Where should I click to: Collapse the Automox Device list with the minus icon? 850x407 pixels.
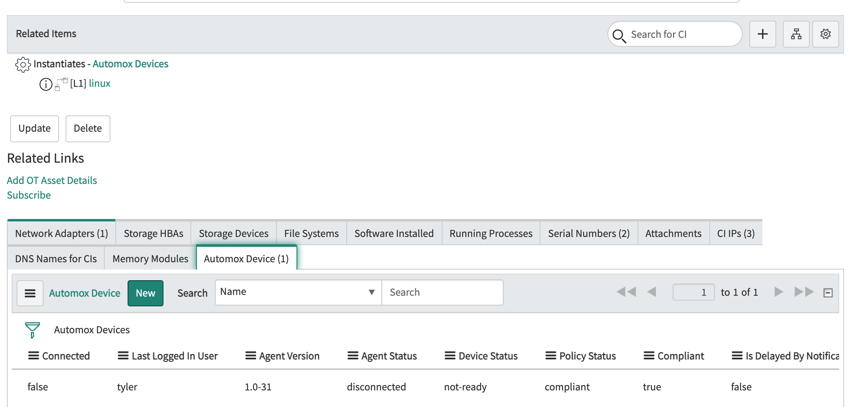coord(828,293)
